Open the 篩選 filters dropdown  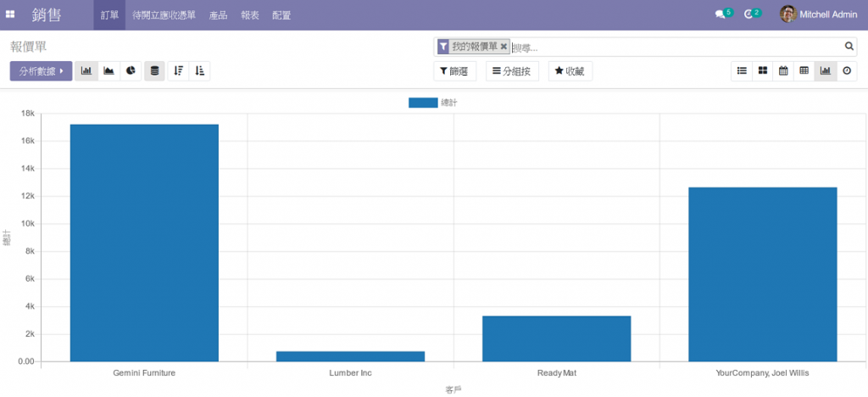tap(454, 71)
